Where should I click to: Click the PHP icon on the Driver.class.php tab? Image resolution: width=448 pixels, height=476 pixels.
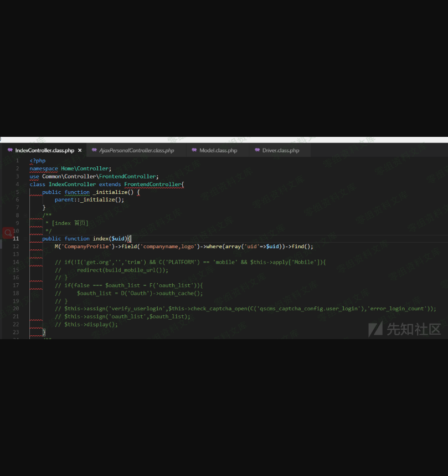pyautogui.click(x=257, y=150)
